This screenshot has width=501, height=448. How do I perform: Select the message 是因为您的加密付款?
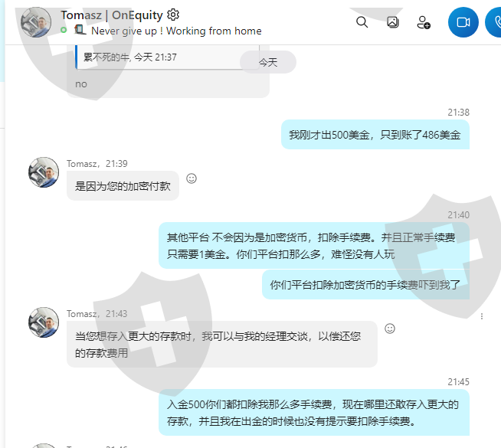123,186
